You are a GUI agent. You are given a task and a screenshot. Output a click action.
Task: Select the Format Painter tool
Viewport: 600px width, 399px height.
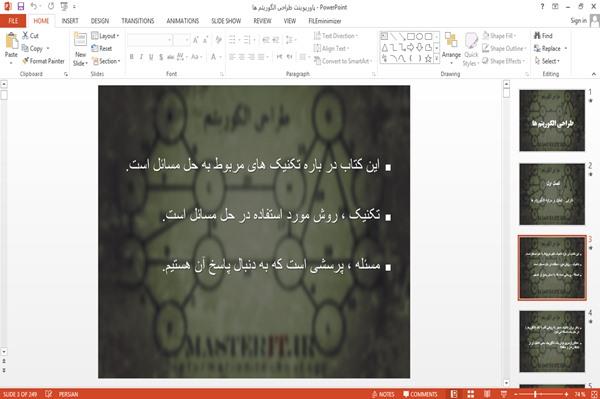coord(43,61)
